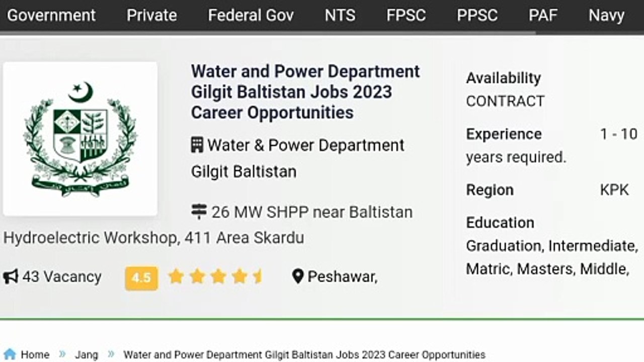Click the orange 4.5 rating badge
This screenshot has width=644, height=362.
tap(141, 277)
